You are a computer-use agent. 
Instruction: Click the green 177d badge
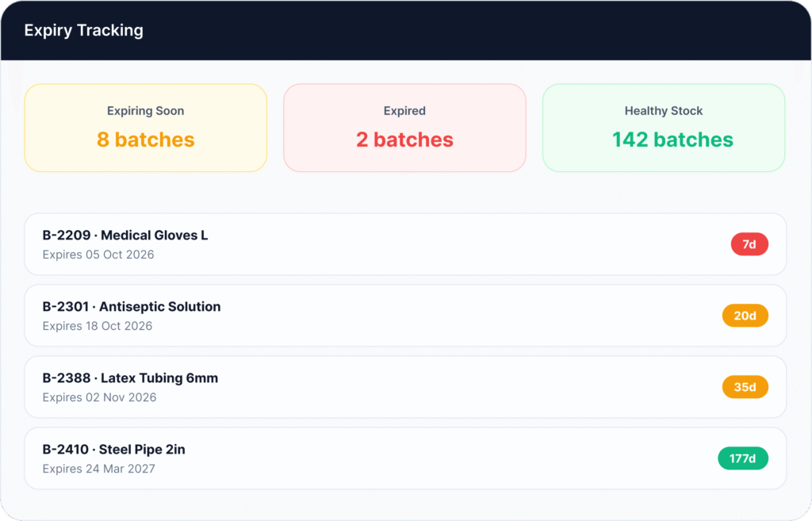[743, 459]
